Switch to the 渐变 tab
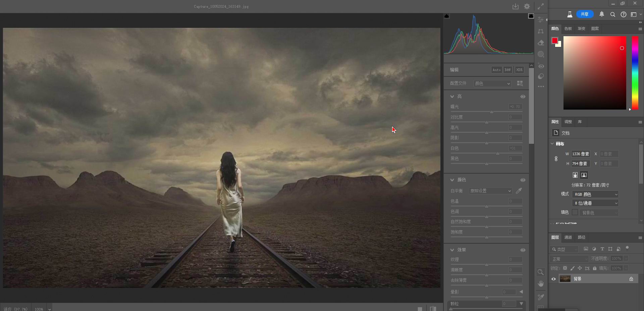Image resolution: width=644 pixels, height=311 pixels. tap(582, 28)
